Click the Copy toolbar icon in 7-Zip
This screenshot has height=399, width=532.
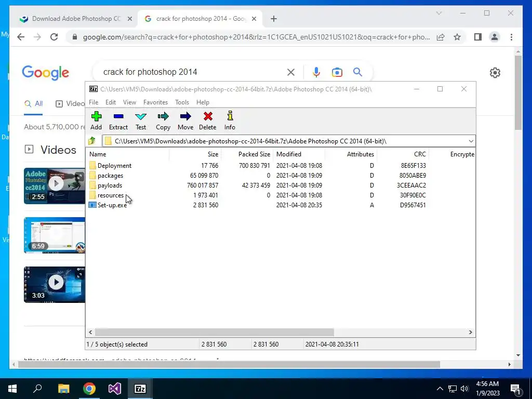coord(163,121)
